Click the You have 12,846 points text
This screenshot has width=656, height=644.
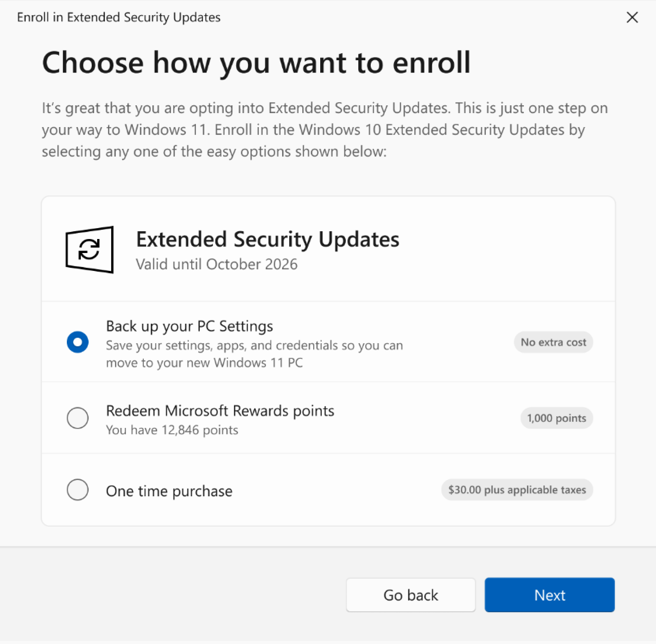[x=172, y=430]
